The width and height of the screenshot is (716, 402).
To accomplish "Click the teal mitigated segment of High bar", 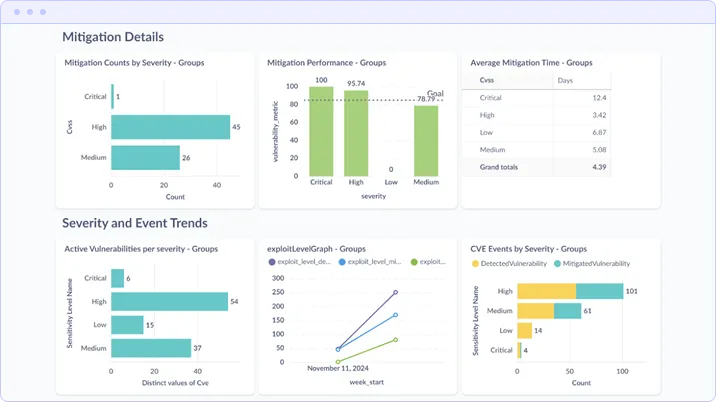I will pos(599,291).
